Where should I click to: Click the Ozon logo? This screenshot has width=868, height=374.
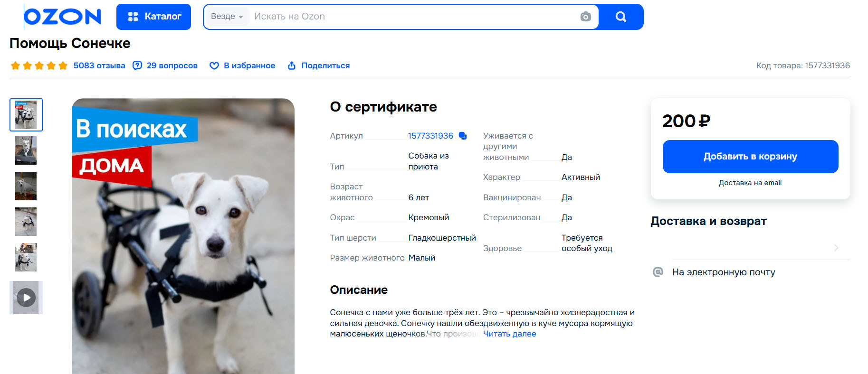tap(63, 17)
